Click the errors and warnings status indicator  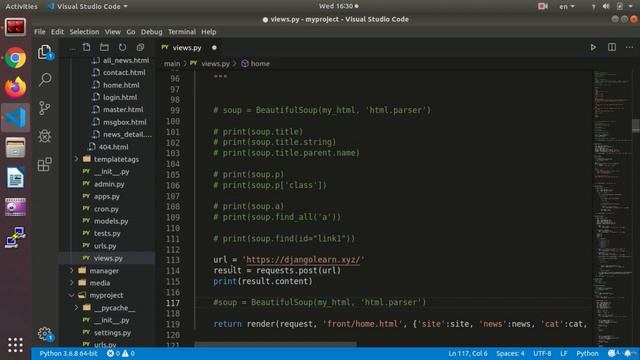tap(121, 353)
